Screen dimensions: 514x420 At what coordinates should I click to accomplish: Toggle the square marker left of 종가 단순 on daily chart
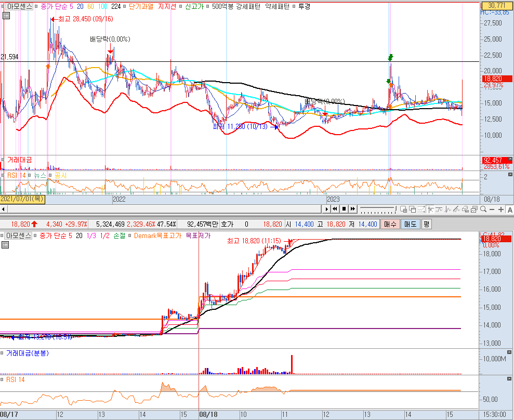pyautogui.click(x=36, y=6)
